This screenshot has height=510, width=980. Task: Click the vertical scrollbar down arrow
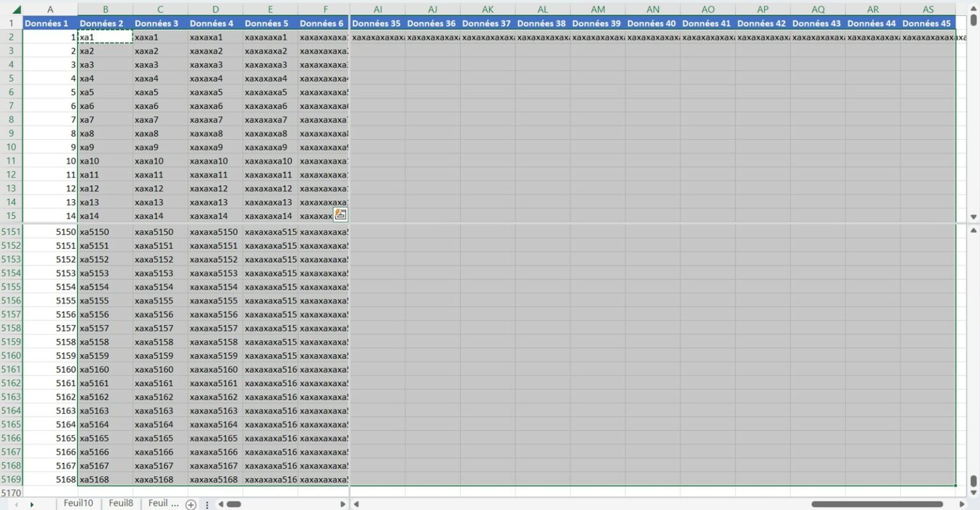pos(974,491)
